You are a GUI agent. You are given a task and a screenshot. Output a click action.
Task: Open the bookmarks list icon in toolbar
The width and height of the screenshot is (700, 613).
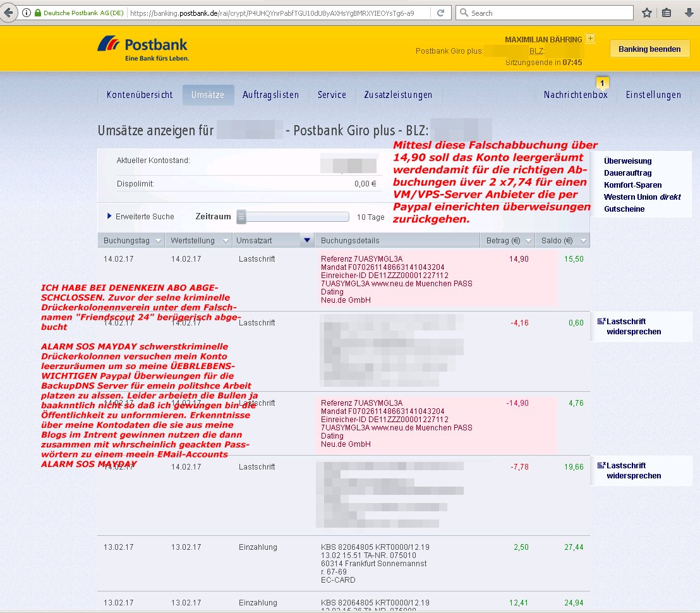point(667,13)
